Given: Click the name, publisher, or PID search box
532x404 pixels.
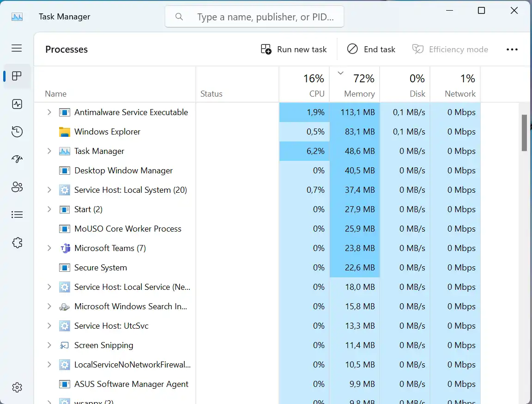Looking at the screenshot, I should 254,17.
